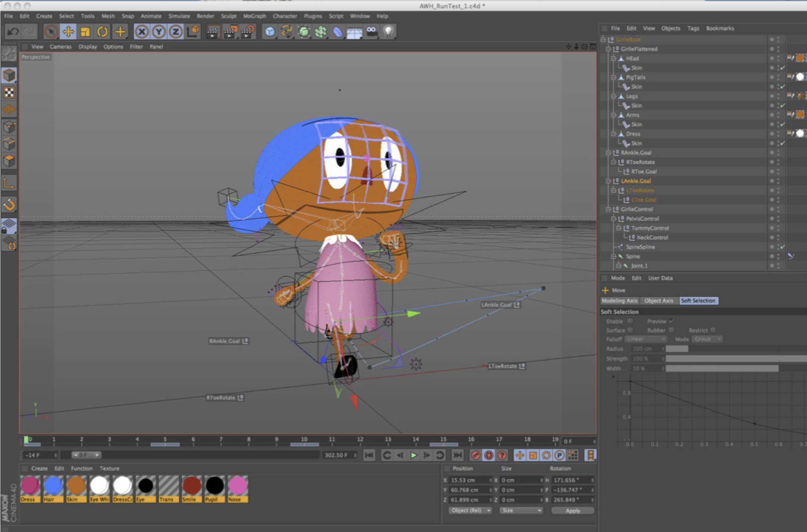This screenshot has width=807, height=532.
Task: Open the Simulate menu
Action: pos(179,16)
